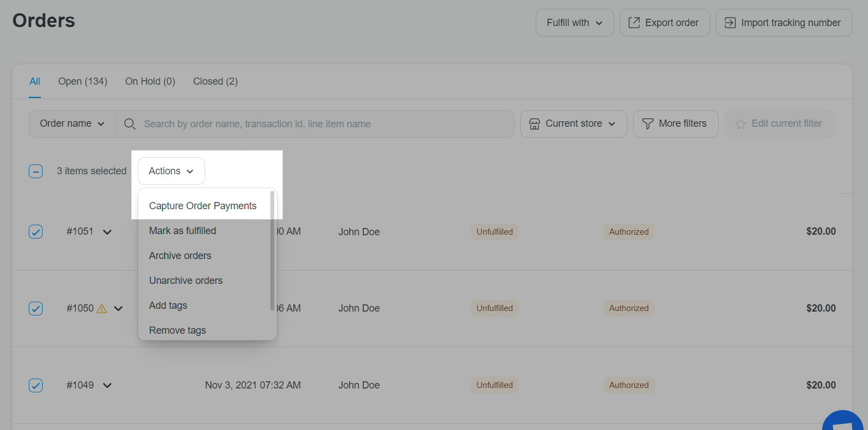Switch to the Open (134) tab
The image size is (868, 430).
[x=82, y=81]
